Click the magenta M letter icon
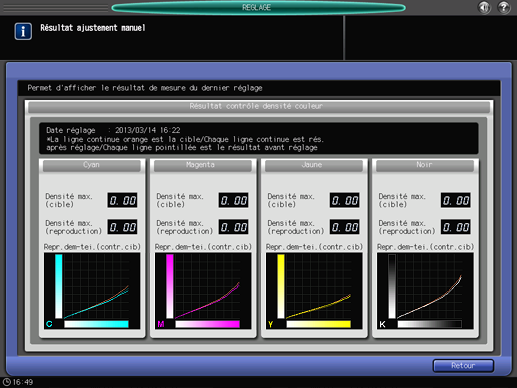The height and width of the screenshot is (388, 517). coord(161,324)
